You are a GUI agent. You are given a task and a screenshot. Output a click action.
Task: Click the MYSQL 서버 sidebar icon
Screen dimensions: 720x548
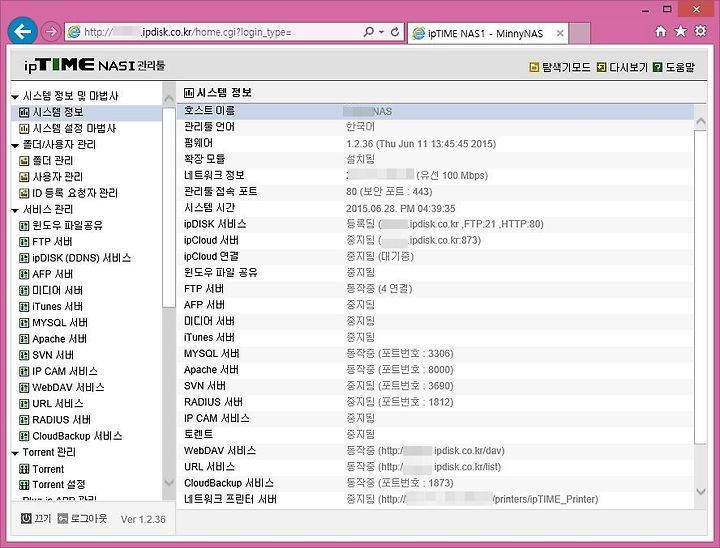coord(24,322)
